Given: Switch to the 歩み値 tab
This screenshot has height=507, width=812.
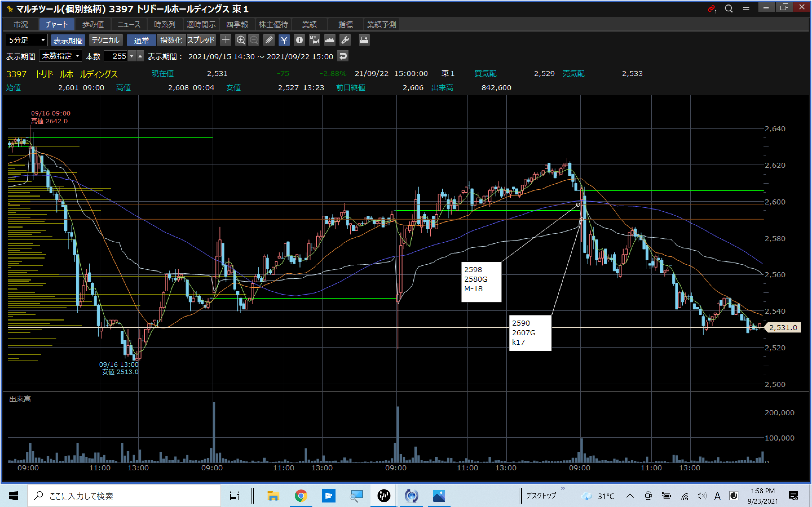Looking at the screenshot, I should [93, 25].
